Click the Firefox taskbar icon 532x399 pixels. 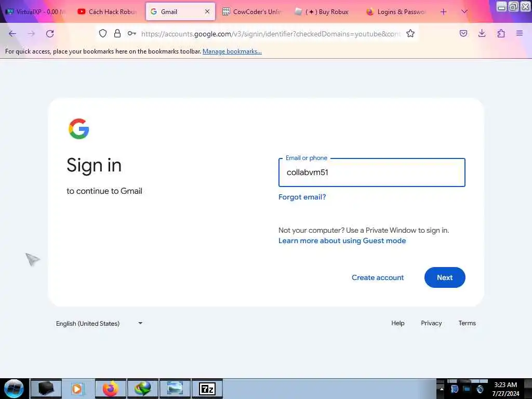111,389
